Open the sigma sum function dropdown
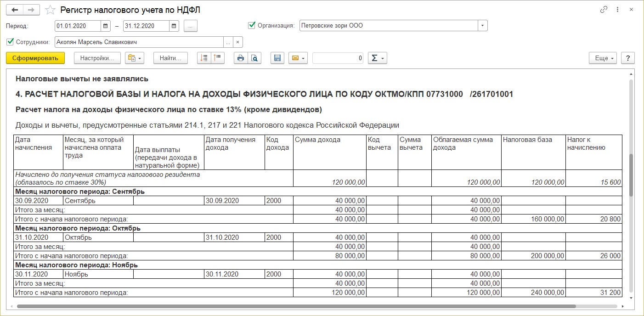 378,58
